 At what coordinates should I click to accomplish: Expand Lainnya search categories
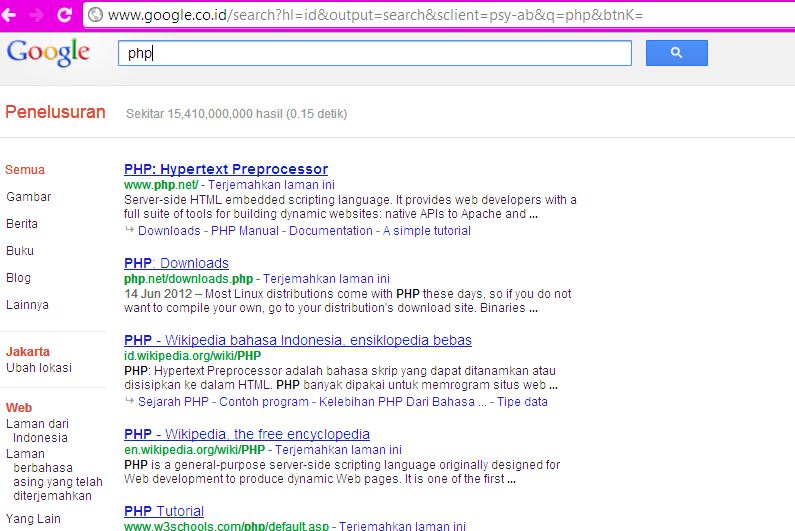point(27,304)
